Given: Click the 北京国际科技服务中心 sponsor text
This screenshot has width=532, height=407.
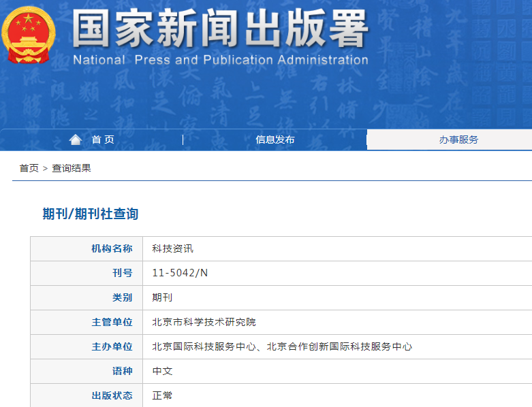Looking at the screenshot, I should pyautogui.click(x=204, y=346).
